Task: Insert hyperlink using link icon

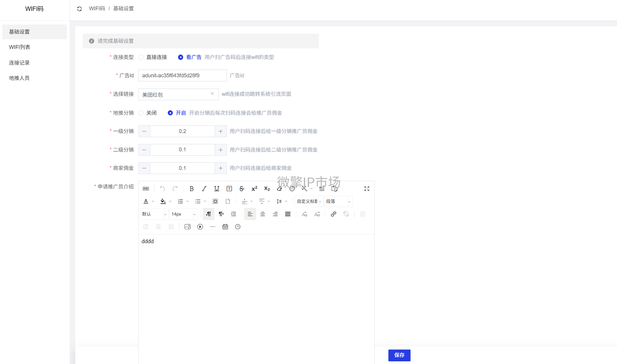Action: coord(333,214)
